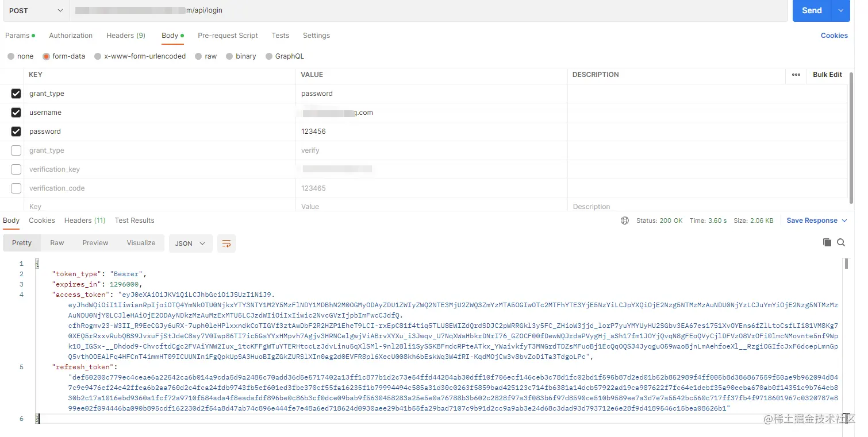Screen dimensions: 868x437
Task: Toggle the line wrap icon
Action: [x=226, y=243]
